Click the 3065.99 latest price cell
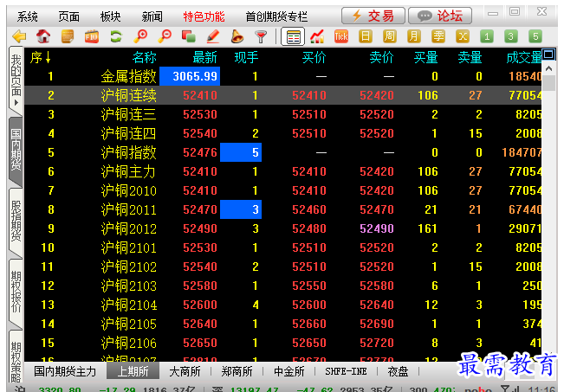The image size is (564, 392). click(x=190, y=76)
